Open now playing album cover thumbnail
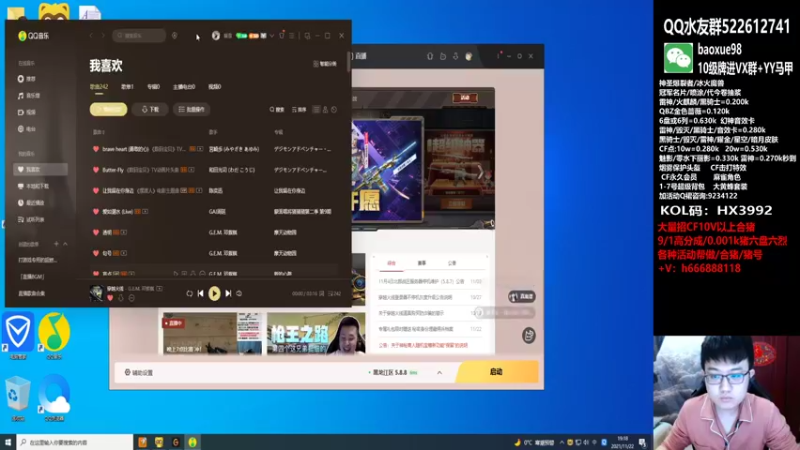800x450 pixels. (x=96, y=293)
